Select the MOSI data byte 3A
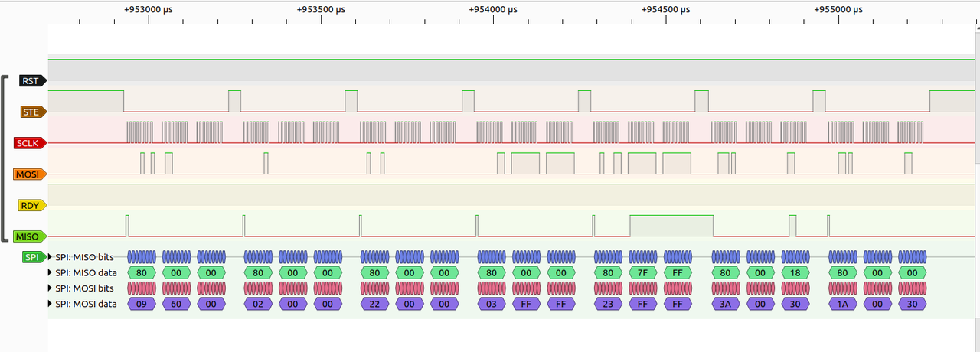This screenshot has height=352, width=980. pos(726,304)
